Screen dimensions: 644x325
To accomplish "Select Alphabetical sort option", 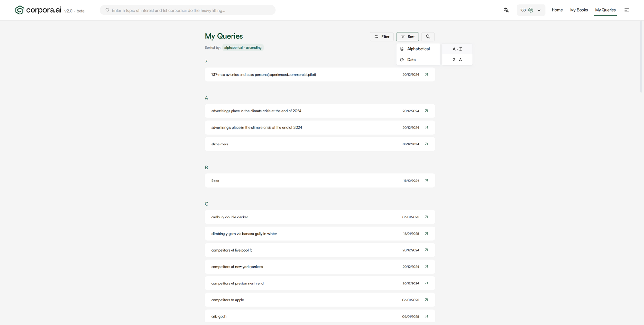I will coord(418,49).
